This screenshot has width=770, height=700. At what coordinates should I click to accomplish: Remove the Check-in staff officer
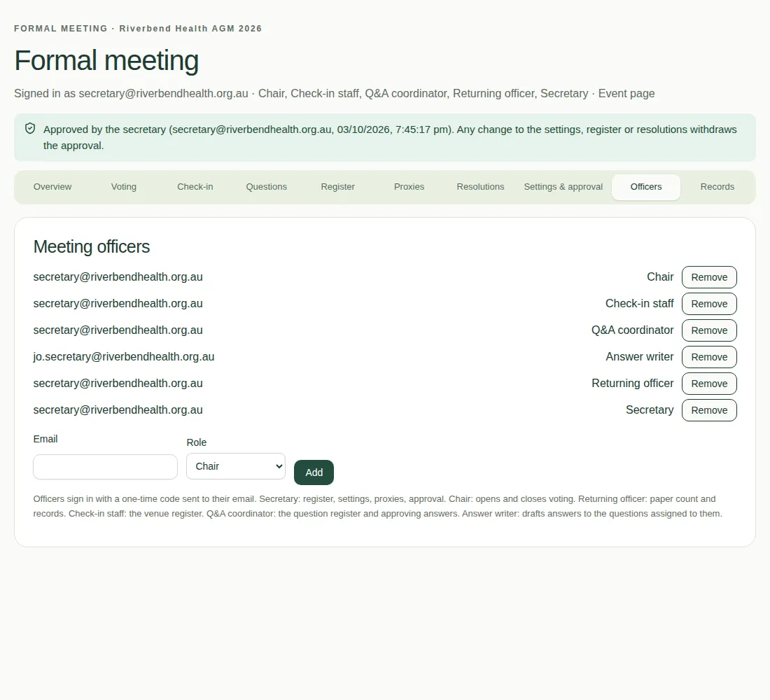click(709, 304)
